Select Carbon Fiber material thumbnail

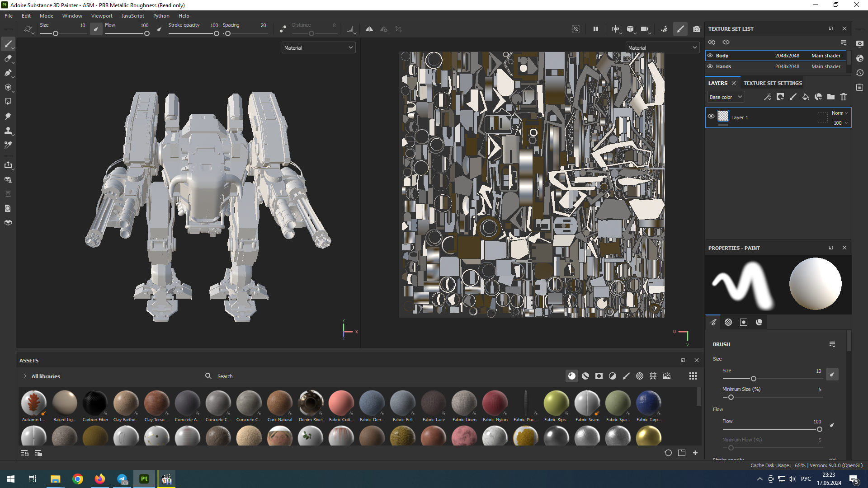[x=95, y=403]
